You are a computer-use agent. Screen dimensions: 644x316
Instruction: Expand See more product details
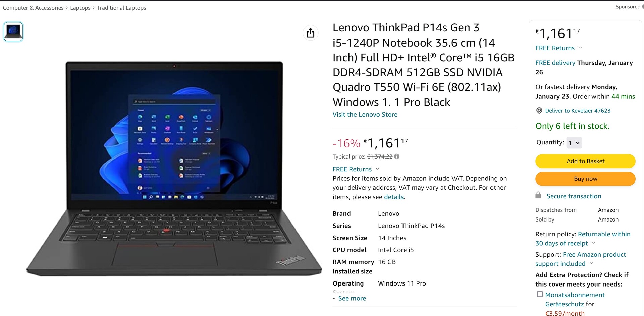click(x=349, y=298)
